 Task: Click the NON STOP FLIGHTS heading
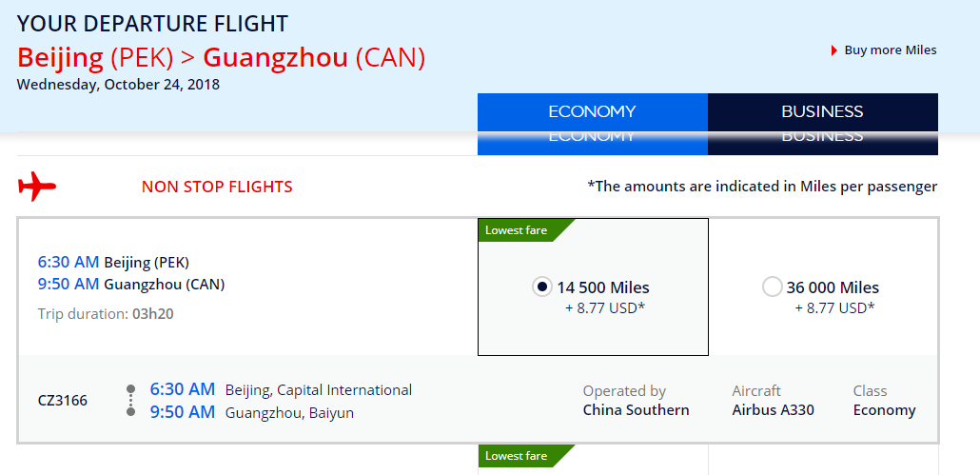click(x=217, y=187)
